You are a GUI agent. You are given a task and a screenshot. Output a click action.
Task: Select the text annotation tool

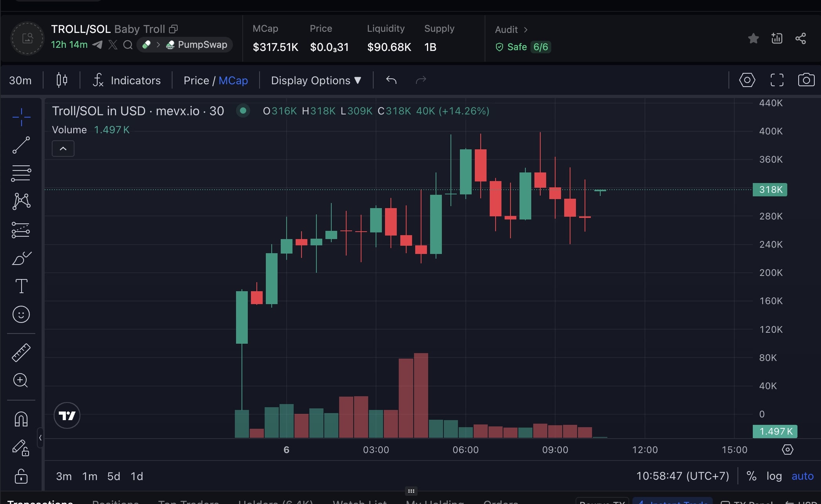21,286
